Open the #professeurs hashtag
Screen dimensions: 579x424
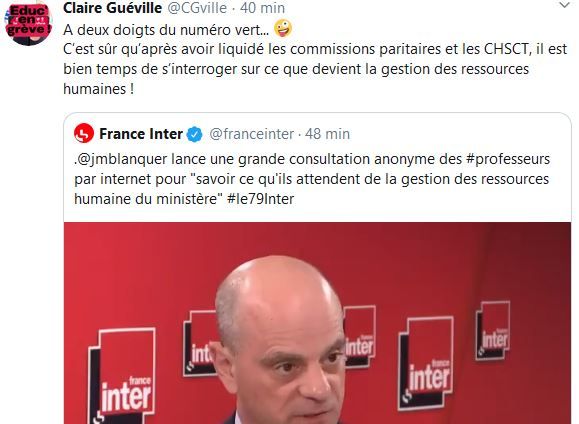[x=508, y=159]
